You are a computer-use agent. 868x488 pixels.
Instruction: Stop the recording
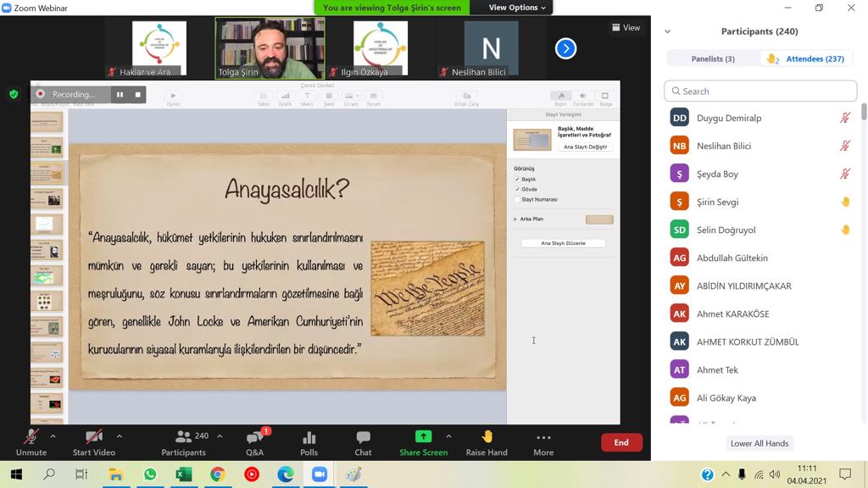pos(138,95)
